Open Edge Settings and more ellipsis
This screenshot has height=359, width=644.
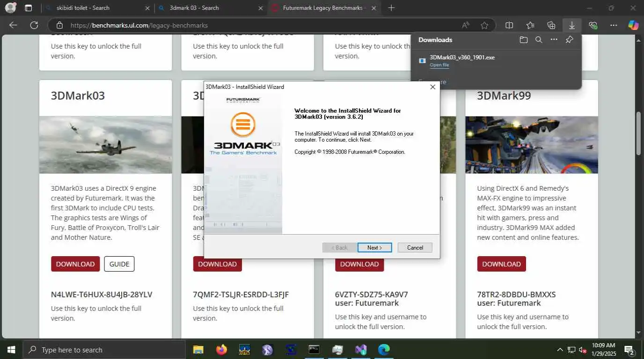[614, 25]
